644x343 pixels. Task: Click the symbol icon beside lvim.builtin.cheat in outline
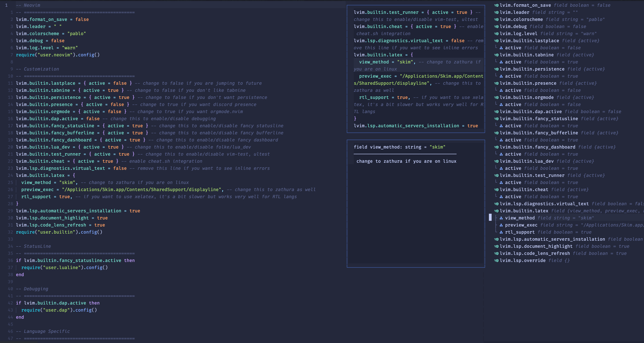[496, 190]
